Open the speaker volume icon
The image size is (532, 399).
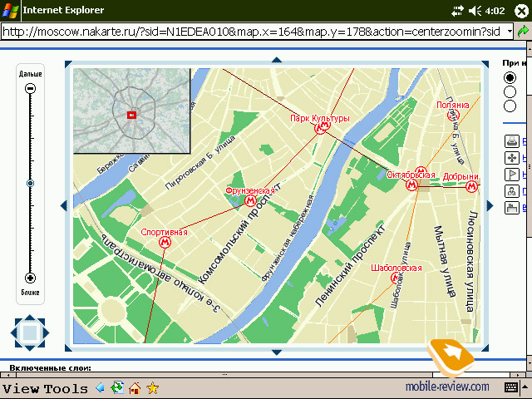(x=475, y=11)
